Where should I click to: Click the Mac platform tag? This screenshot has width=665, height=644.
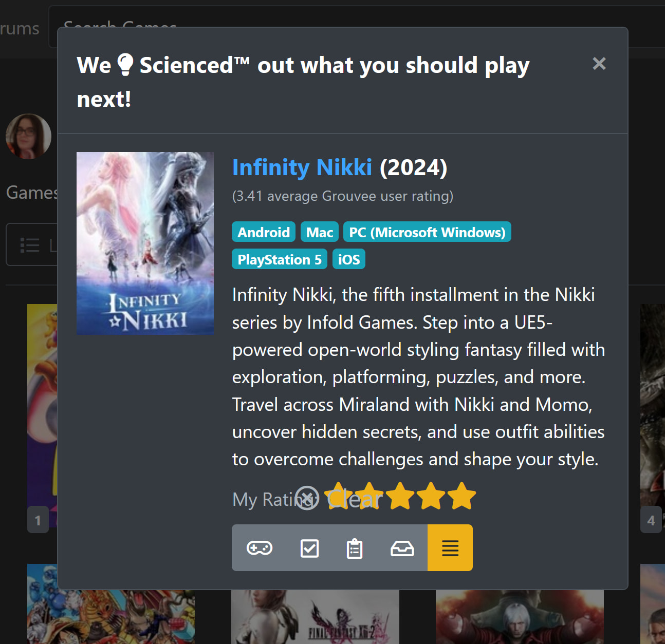[x=320, y=232]
